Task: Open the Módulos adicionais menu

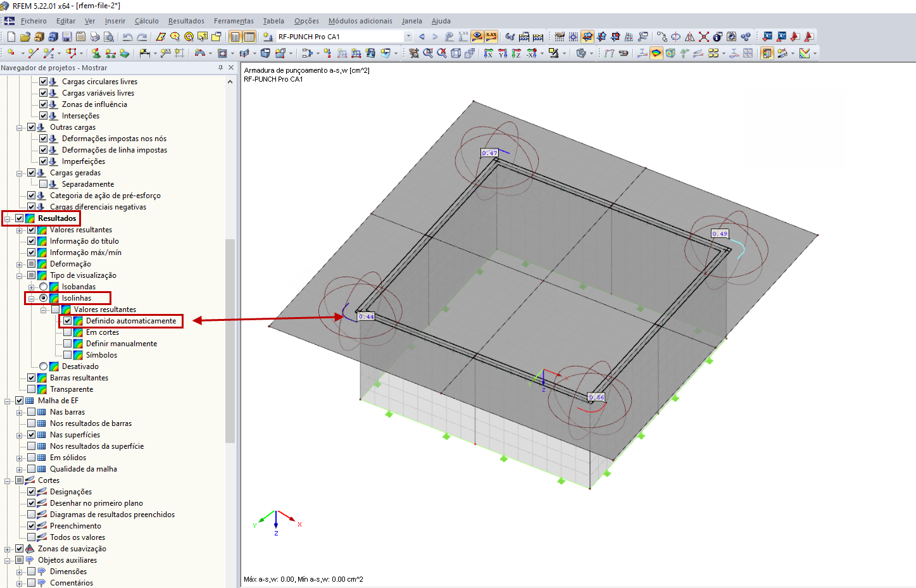Action: [360, 21]
